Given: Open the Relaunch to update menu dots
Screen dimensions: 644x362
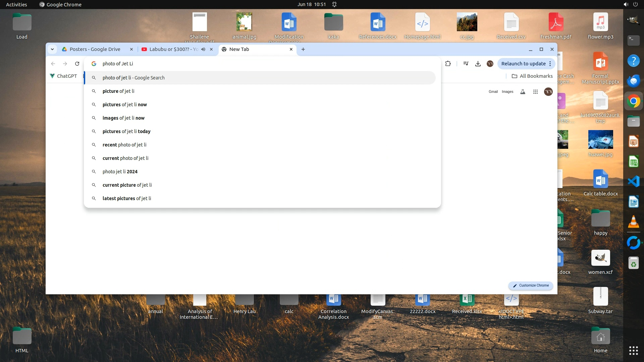Looking at the screenshot, I should tap(550, 64).
